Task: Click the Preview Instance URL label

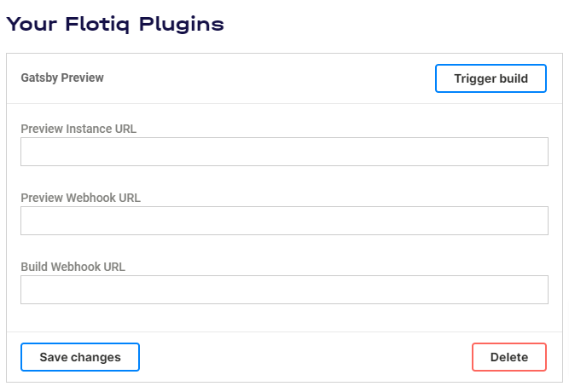Action: [78, 129]
